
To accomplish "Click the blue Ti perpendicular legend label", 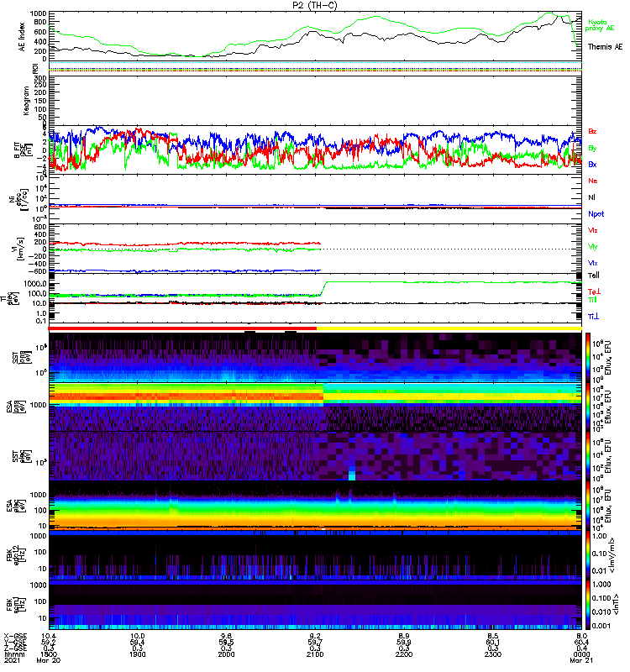I will 593,317.
